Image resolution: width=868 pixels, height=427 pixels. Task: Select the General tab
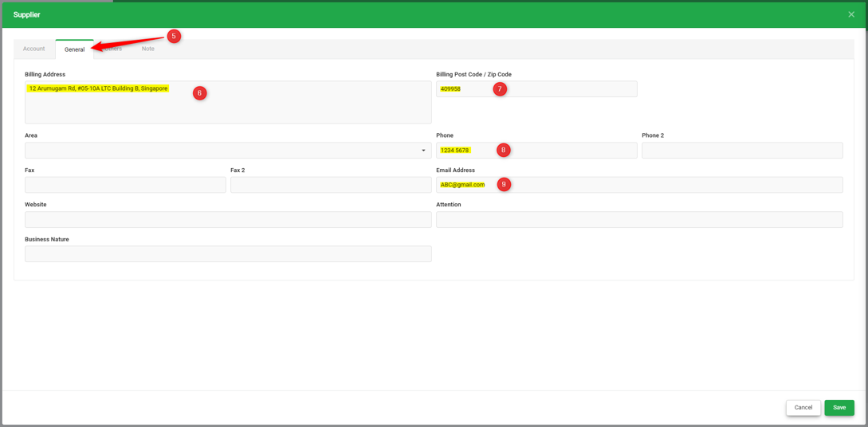pos(75,49)
